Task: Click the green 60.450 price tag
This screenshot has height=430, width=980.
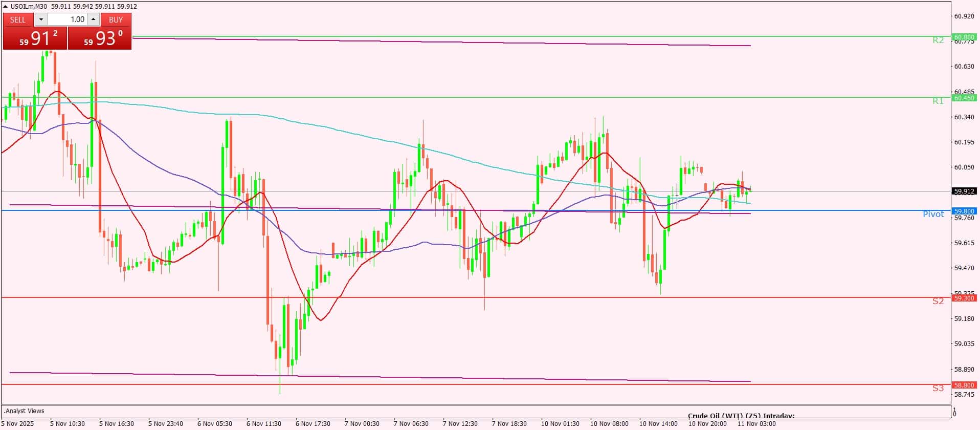Action: pyautogui.click(x=964, y=98)
